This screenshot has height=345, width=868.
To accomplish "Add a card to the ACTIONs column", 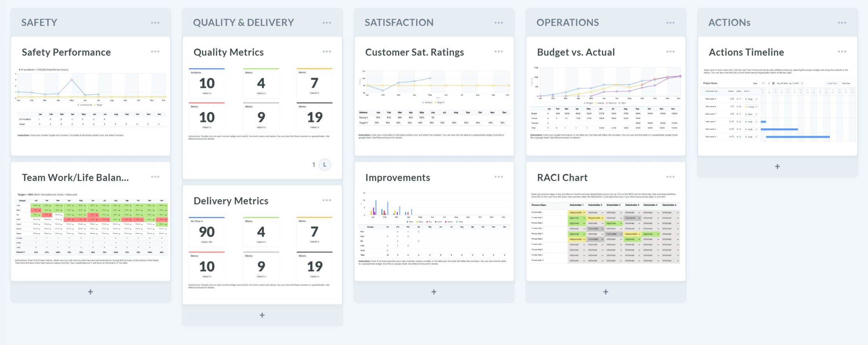I will click(777, 166).
